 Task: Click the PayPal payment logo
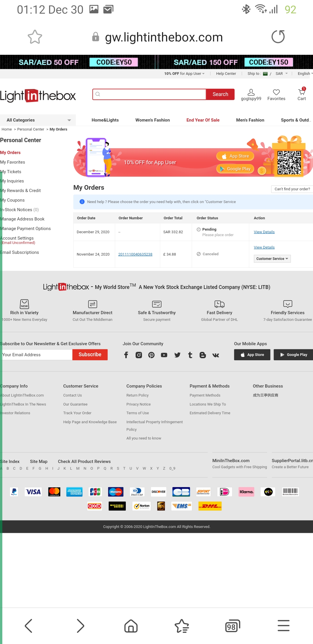(14, 492)
